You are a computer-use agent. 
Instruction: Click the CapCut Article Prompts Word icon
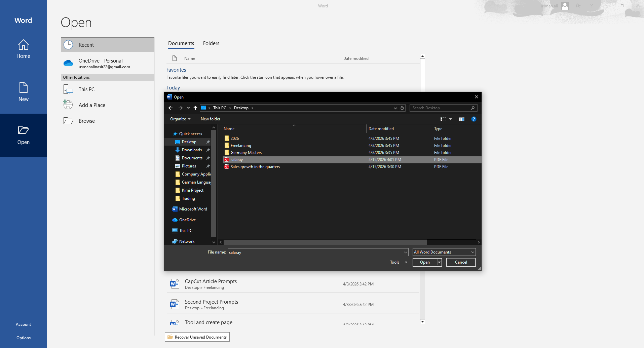pos(174,284)
